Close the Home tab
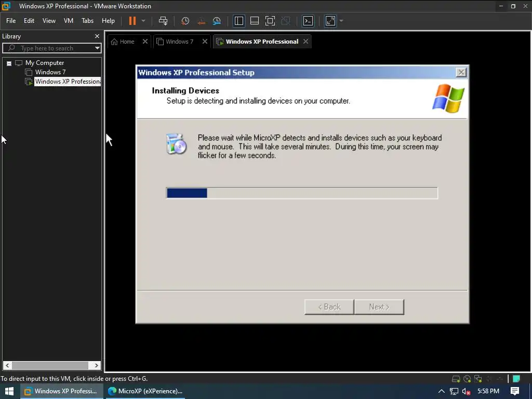The height and width of the screenshot is (399, 532). 145,42
